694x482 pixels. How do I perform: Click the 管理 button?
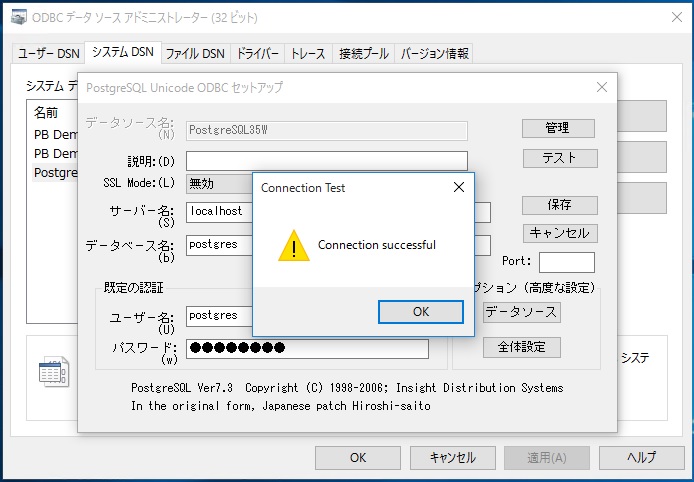click(558, 128)
